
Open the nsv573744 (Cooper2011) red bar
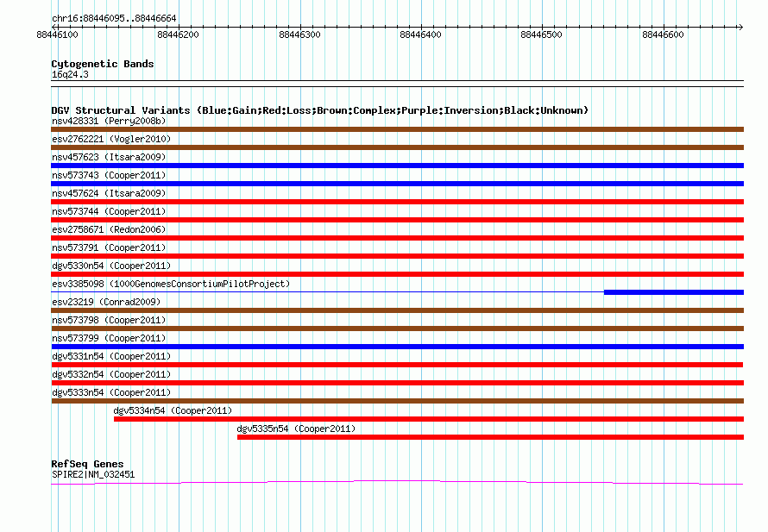pos(397,220)
